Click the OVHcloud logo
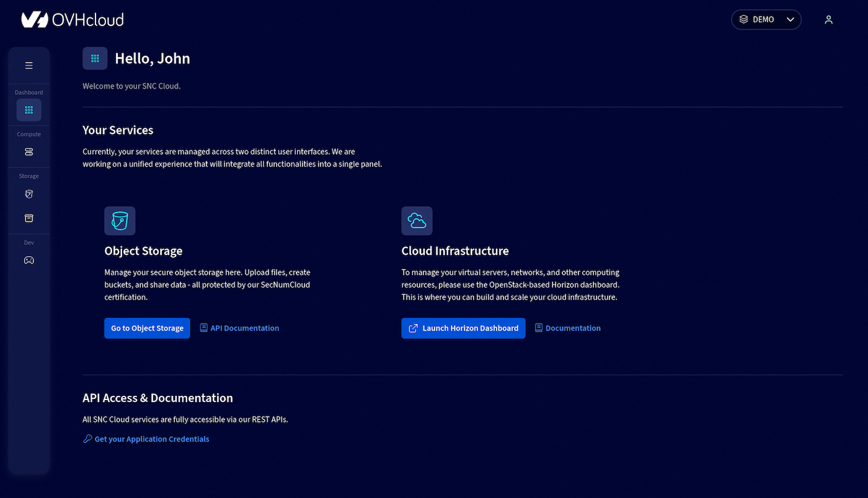Screen dimensions: 868x498 click(x=73, y=20)
